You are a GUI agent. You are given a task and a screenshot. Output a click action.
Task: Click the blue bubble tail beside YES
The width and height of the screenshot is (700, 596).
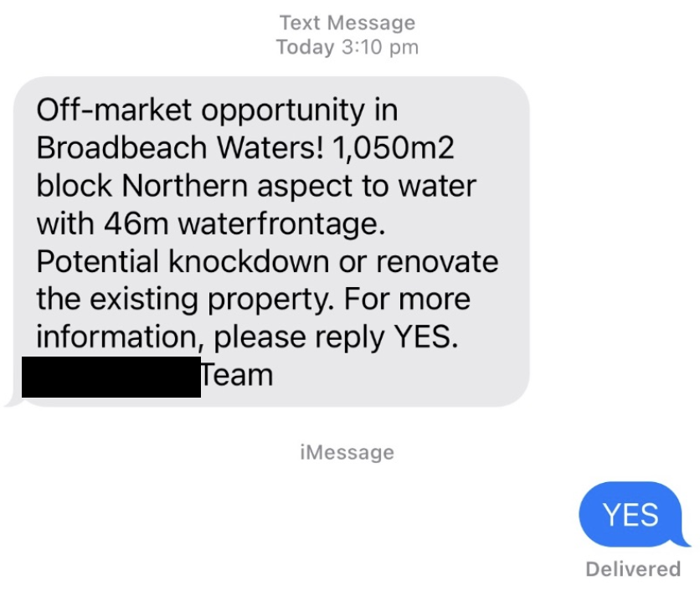tap(684, 537)
